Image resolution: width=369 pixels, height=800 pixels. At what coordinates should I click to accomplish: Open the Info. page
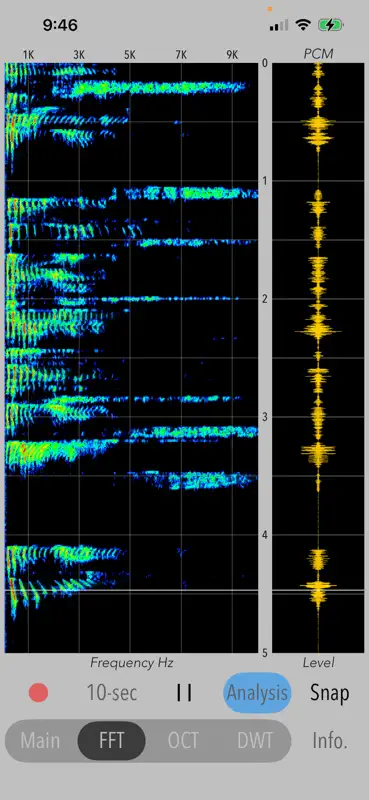tap(330, 741)
